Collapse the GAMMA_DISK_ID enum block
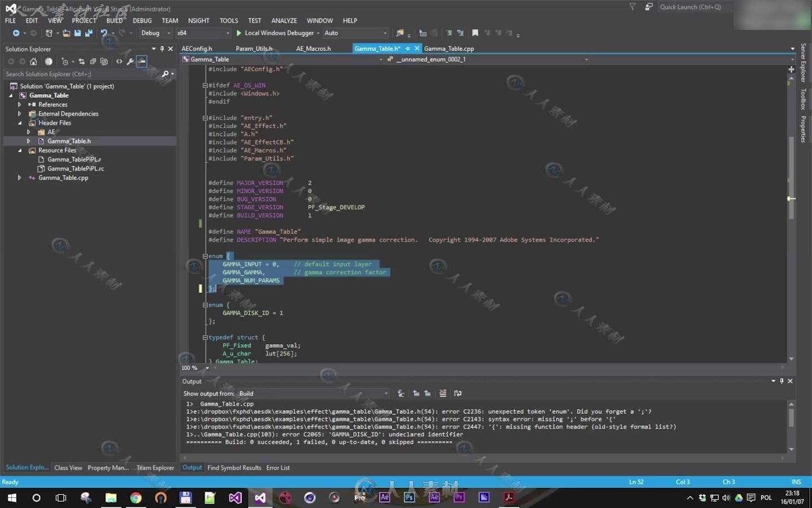This screenshot has width=812, height=508. tap(205, 305)
